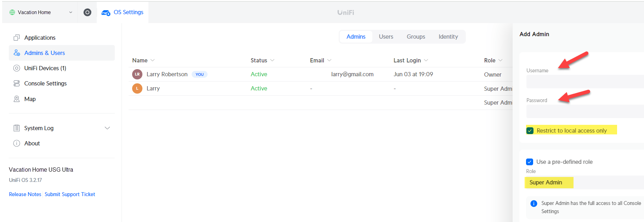The height and width of the screenshot is (222, 644).
Task: Uncheck Restrict to local access only
Action: (530, 131)
